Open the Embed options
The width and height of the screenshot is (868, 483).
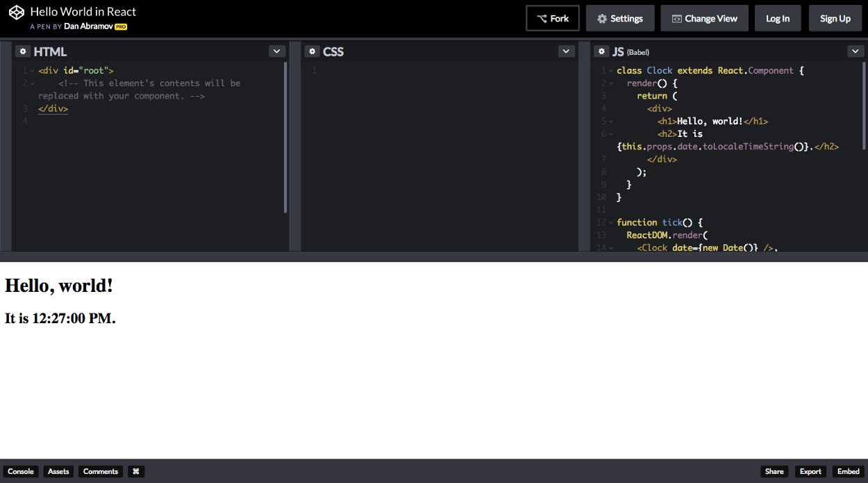(849, 471)
